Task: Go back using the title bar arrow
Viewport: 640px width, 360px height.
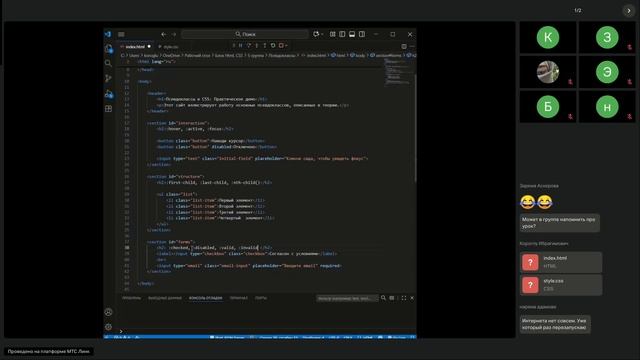Action: tap(164, 34)
